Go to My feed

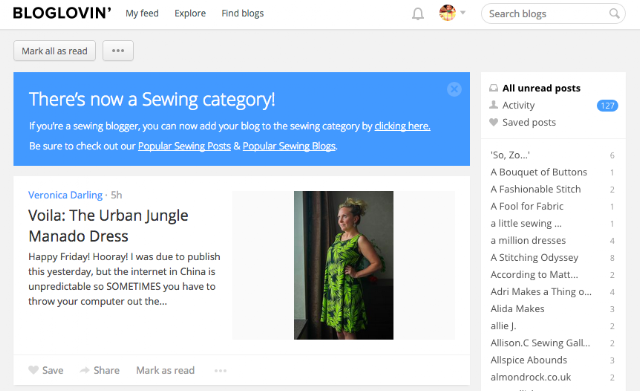pyautogui.click(x=142, y=13)
